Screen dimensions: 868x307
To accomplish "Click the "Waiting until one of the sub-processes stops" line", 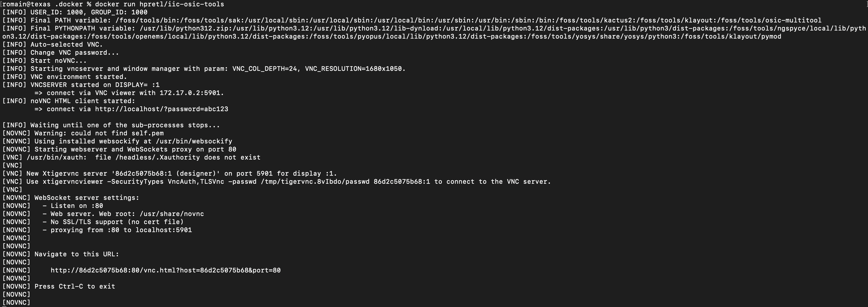I will point(125,125).
